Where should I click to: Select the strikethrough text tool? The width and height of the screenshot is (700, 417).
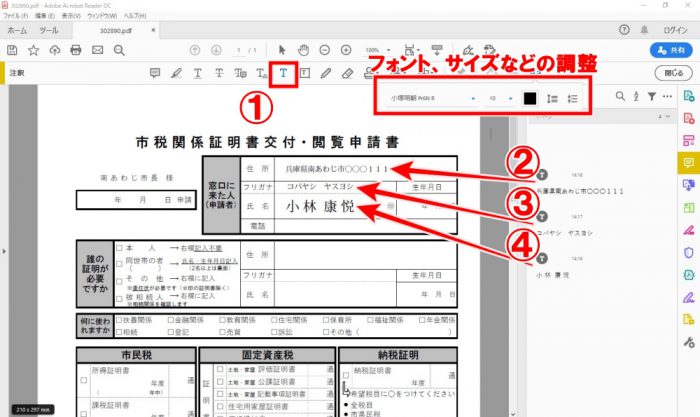click(219, 73)
